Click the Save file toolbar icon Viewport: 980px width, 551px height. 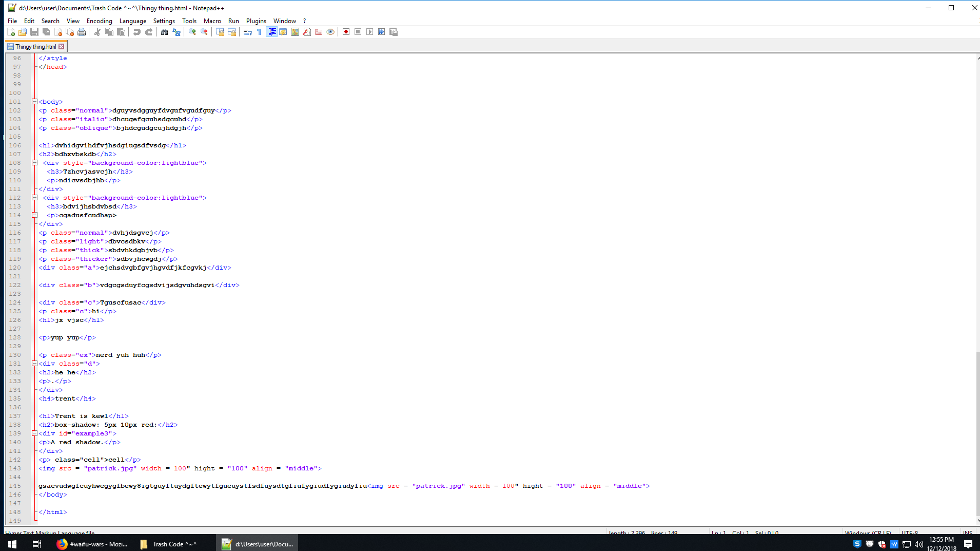[x=34, y=32]
